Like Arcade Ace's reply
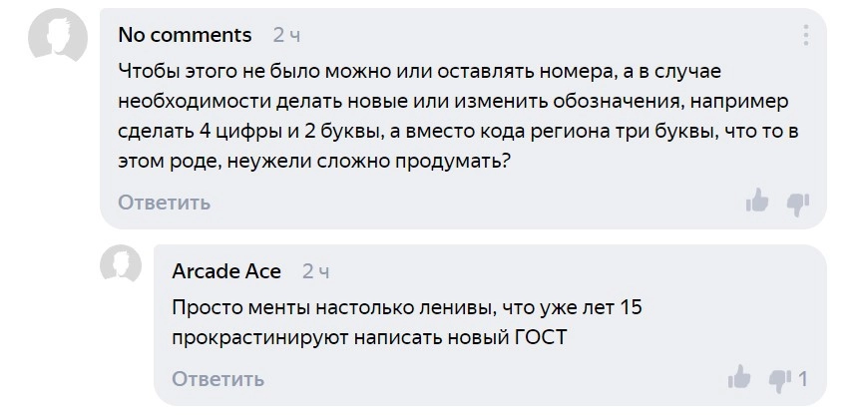Viewport: 868px width, 420px height. [739, 378]
